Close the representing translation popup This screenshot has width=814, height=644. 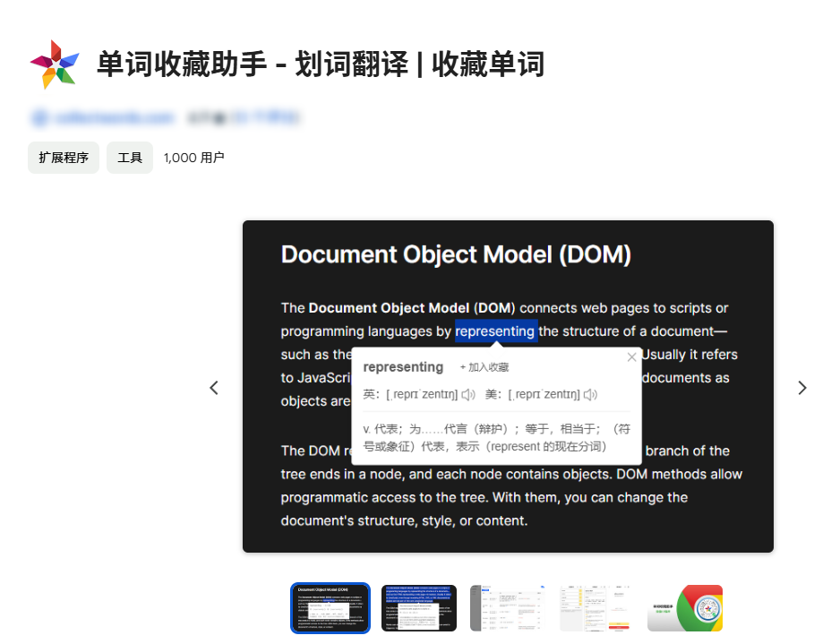click(632, 356)
